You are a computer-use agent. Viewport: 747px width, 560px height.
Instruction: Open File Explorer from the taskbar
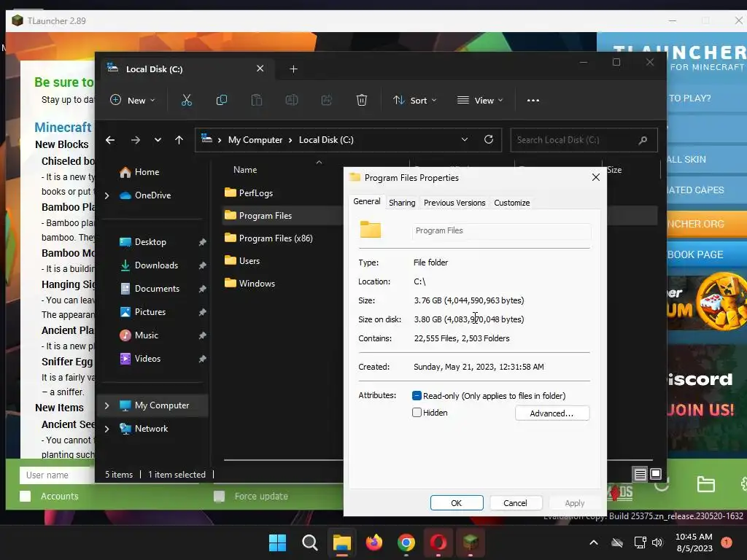coord(341,542)
